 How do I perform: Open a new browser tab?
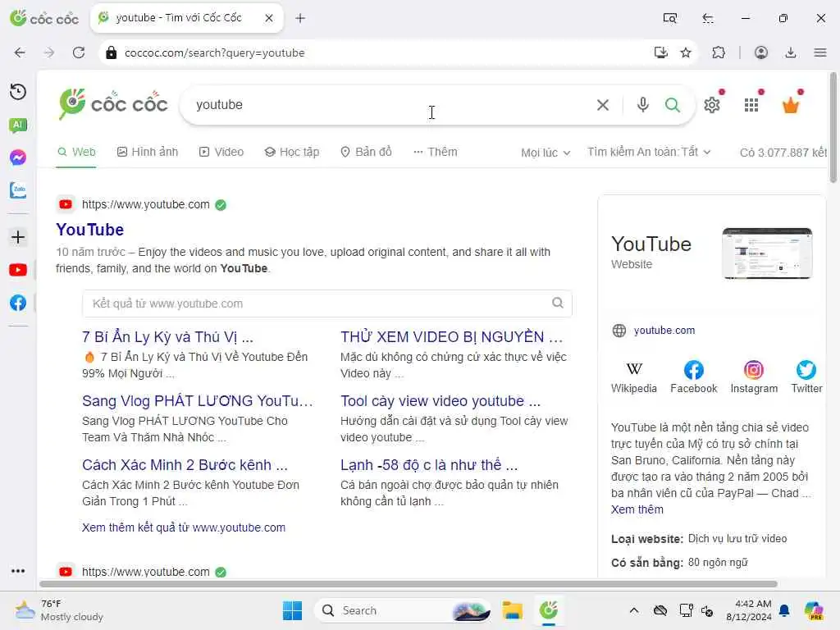point(300,18)
